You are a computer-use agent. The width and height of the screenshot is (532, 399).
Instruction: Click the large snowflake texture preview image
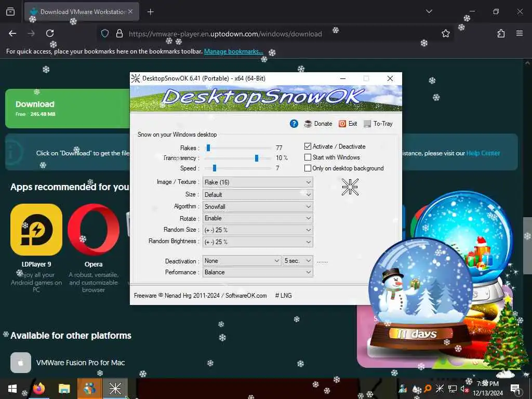tap(350, 187)
